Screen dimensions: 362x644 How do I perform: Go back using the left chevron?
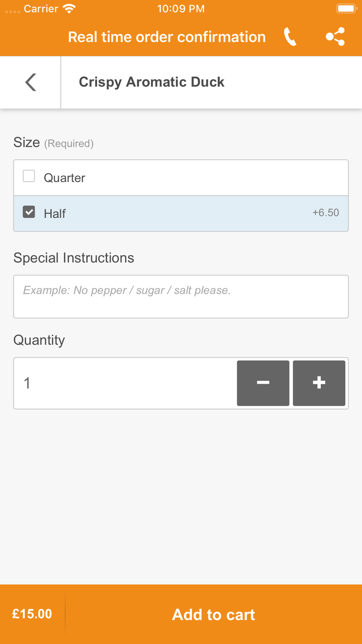click(31, 82)
